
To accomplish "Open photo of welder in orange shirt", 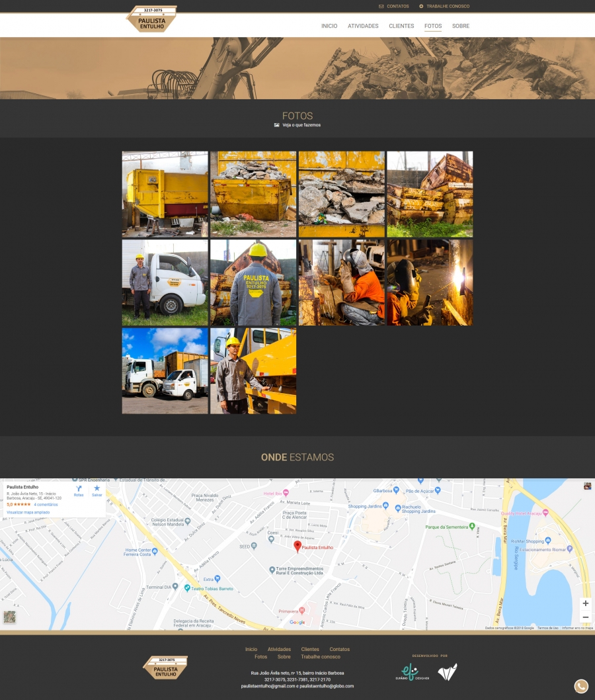I will (342, 283).
